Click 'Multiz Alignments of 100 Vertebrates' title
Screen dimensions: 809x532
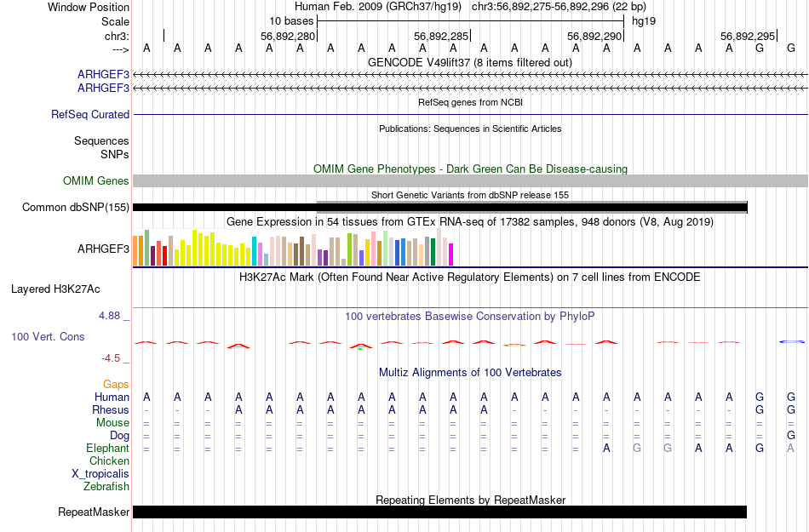click(x=469, y=373)
